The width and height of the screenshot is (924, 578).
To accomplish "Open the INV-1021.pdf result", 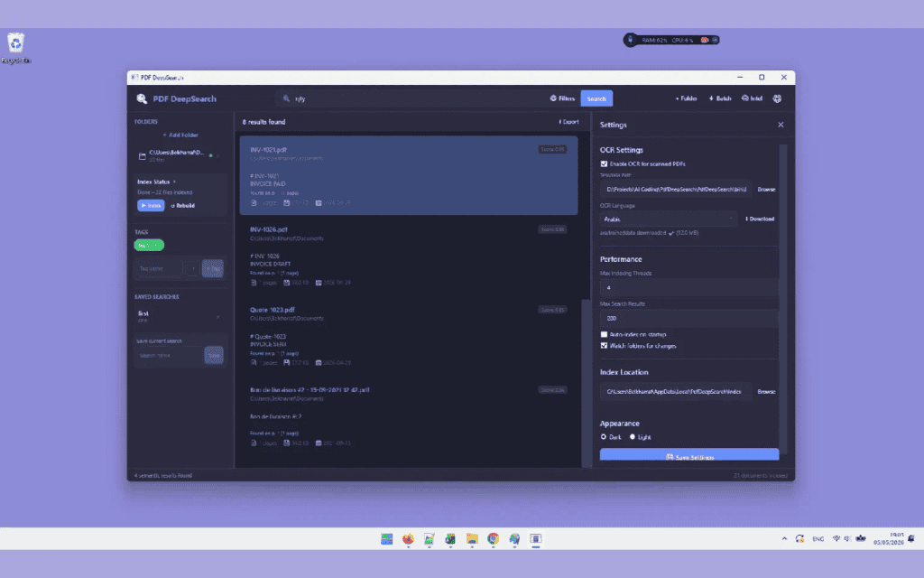I will click(409, 175).
